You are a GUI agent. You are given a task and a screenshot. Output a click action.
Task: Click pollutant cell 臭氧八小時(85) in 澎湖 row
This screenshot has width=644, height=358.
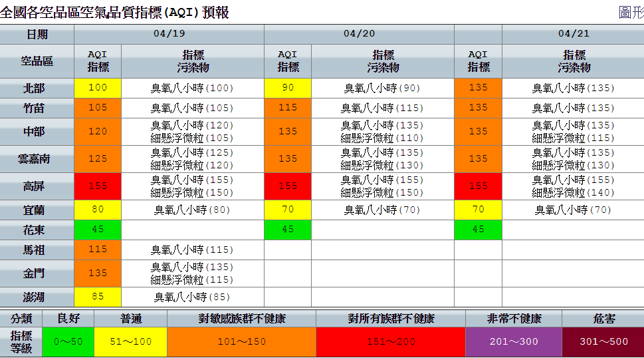192,297
